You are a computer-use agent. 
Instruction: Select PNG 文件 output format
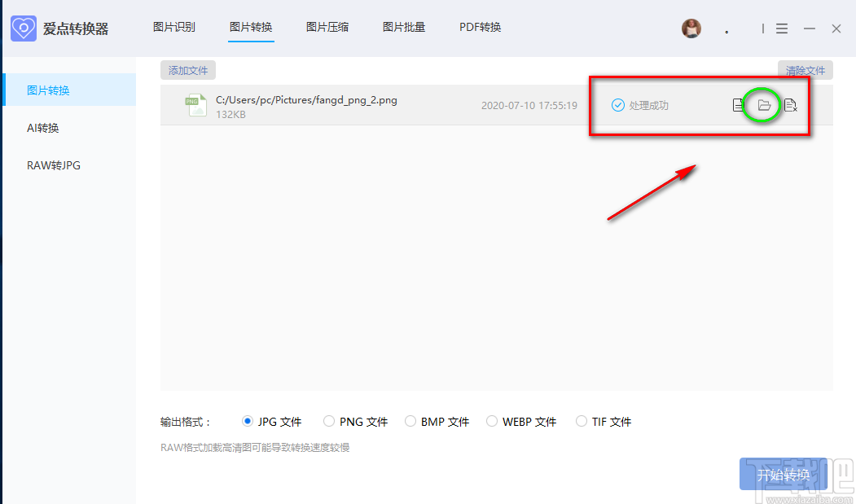(330, 421)
